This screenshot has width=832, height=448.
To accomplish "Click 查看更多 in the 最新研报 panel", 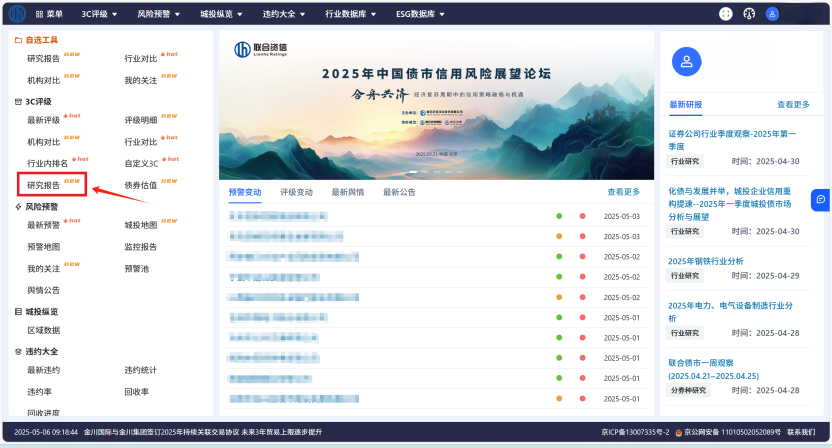I will pyautogui.click(x=793, y=105).
